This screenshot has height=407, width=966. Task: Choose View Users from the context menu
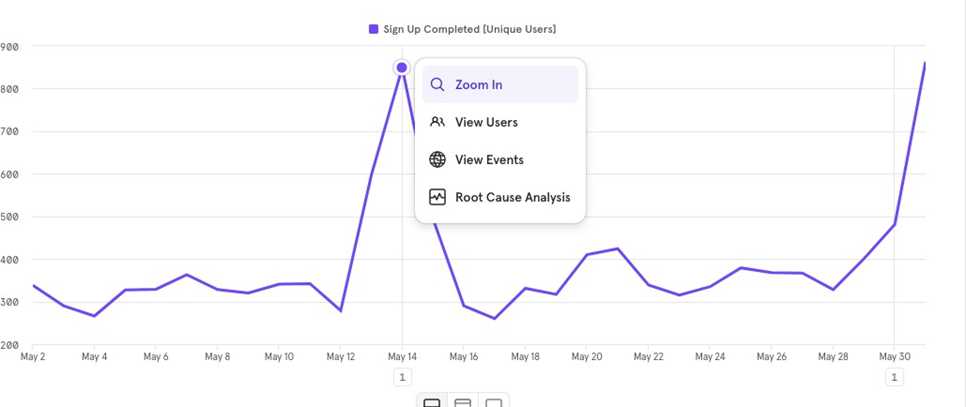(x=486, y=122)
